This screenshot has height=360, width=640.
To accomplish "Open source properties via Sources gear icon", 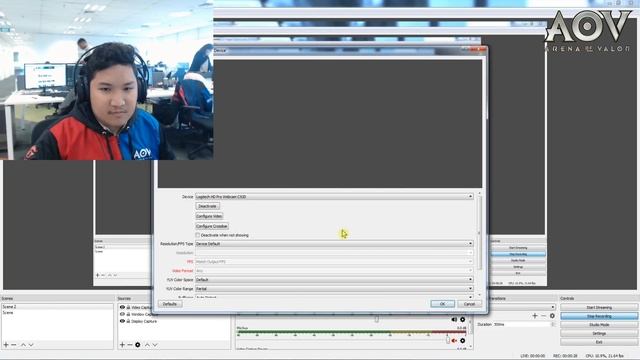I will [138, 345].
